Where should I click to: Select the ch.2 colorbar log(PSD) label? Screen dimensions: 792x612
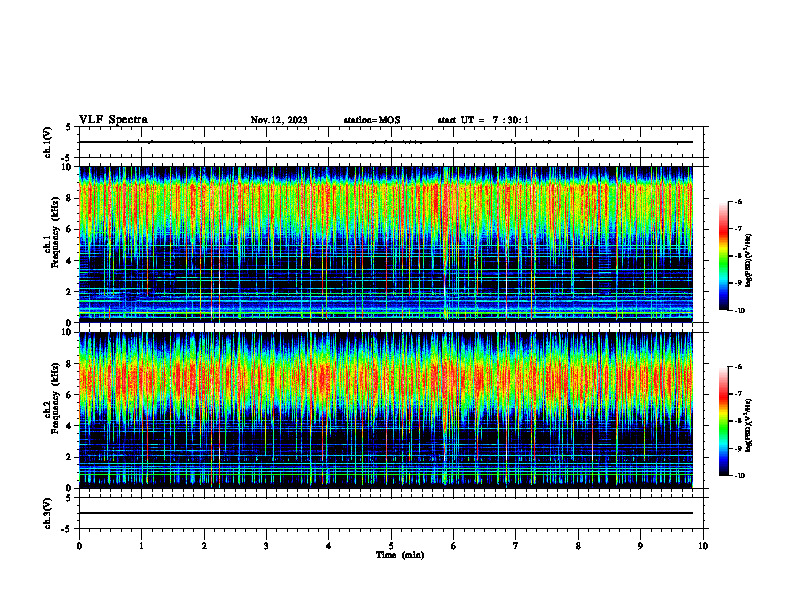[x=749, y=425]
